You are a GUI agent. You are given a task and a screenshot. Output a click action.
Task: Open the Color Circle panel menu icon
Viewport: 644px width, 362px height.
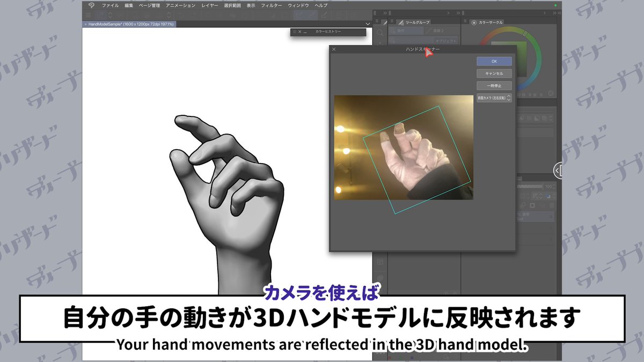point(465,20)
